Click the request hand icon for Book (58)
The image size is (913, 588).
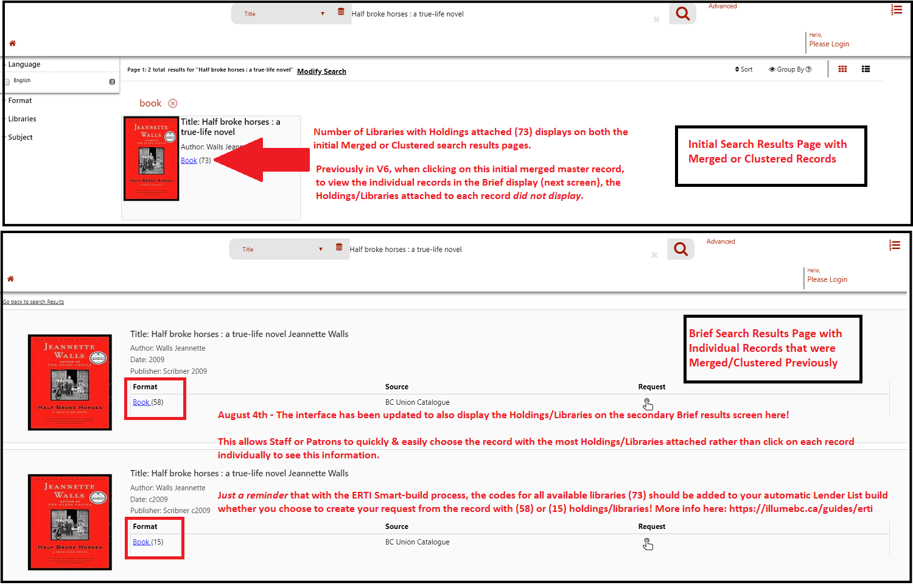648,405
